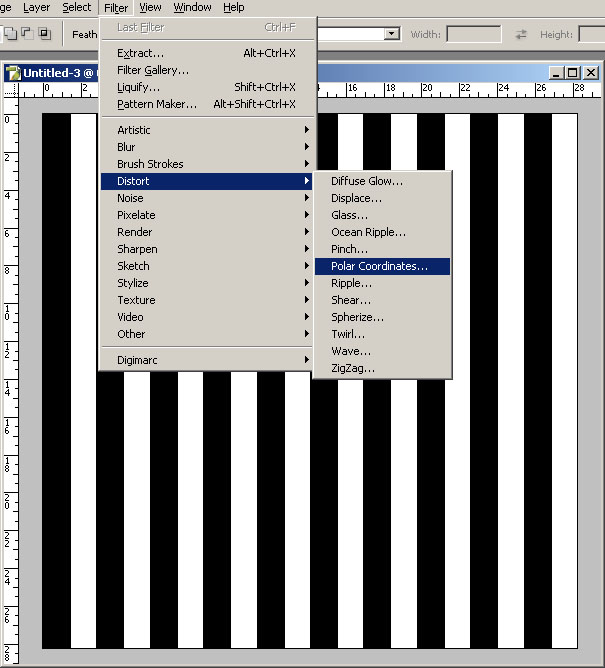
Task: Open Pattern Maker...
Action: tap(207, 104)
